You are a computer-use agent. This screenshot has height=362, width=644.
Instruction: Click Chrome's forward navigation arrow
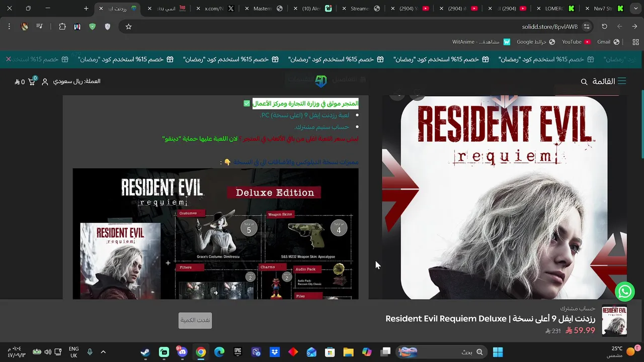[x=620, y=27]
